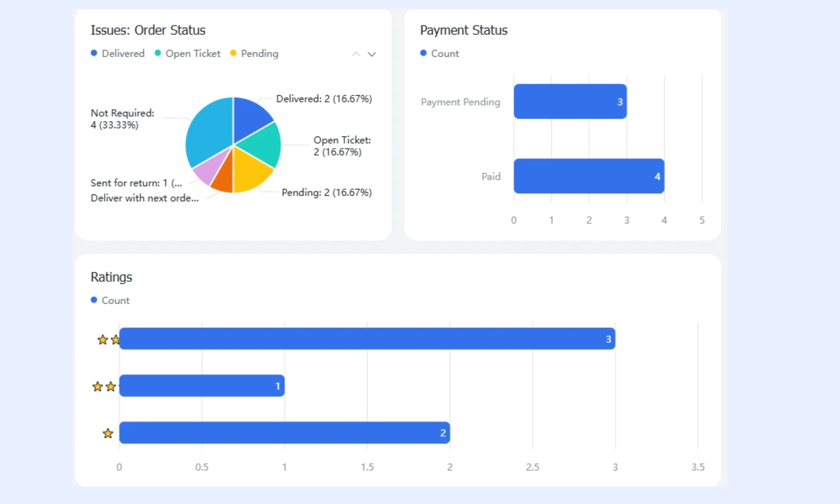This screenshot has width=840, height=504.
Task: Click the one-star rating bar
Action: pyautogui.click(x=284, y=433)
